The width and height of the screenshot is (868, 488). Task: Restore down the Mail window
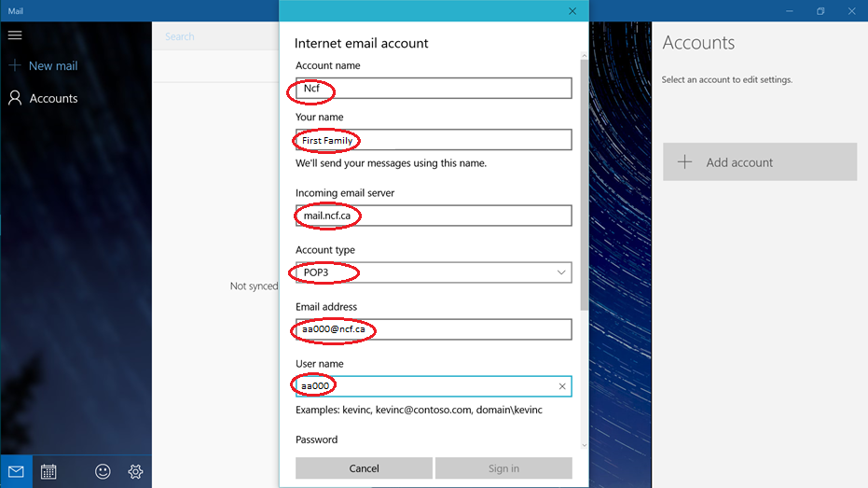click(820, 11)
